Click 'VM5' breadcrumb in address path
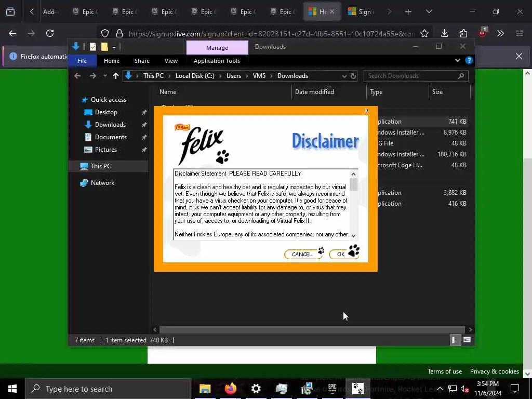Screen dimensions: 532x399 coord(259,76)
